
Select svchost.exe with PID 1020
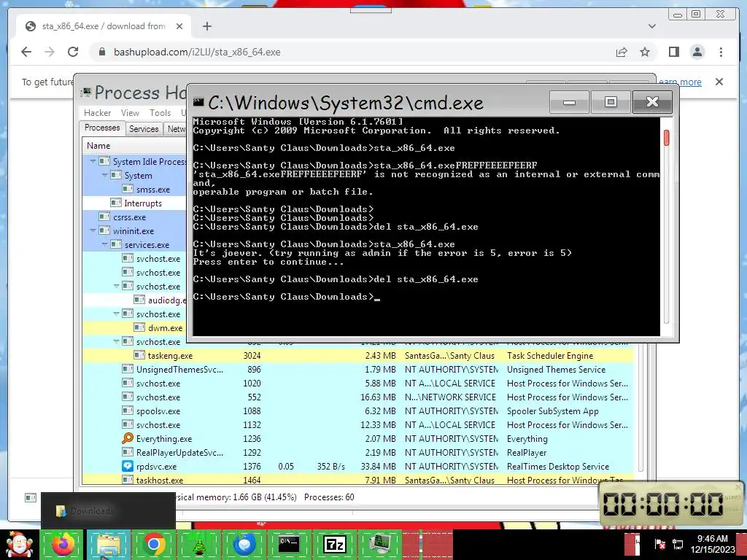click(357, 383)
